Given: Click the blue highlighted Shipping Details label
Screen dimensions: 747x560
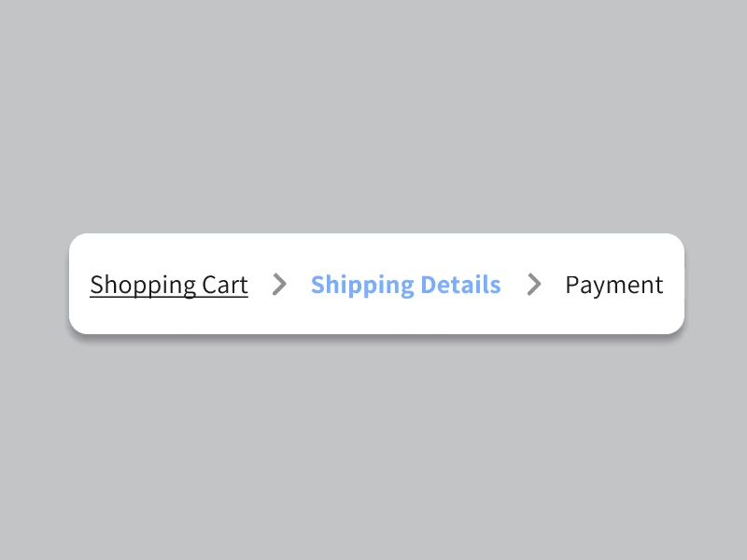Looking at the screenshot, I should point(405,285).
